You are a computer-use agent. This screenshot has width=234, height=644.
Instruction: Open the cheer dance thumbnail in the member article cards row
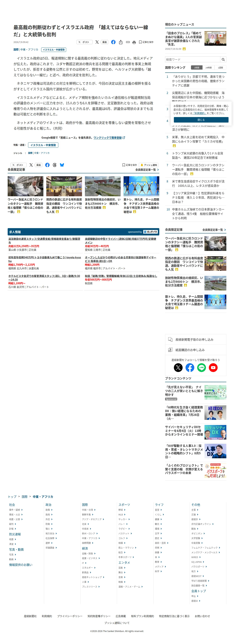pyautogui.click(x=141, y=186)
